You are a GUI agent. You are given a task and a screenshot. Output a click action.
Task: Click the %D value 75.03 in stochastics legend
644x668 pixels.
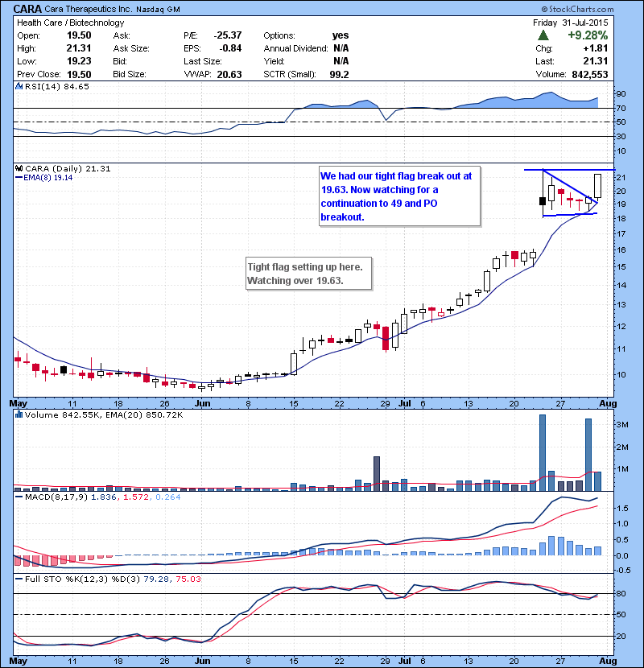point(188,579)
